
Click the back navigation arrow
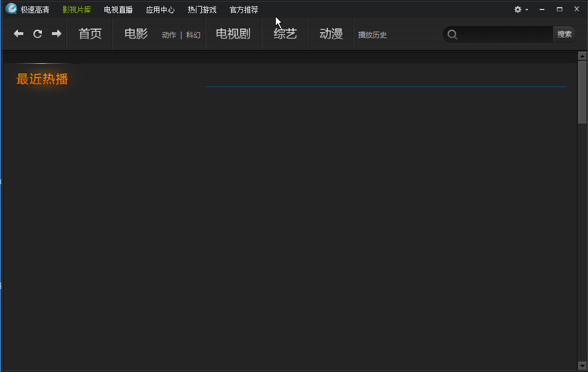point(18,34)
